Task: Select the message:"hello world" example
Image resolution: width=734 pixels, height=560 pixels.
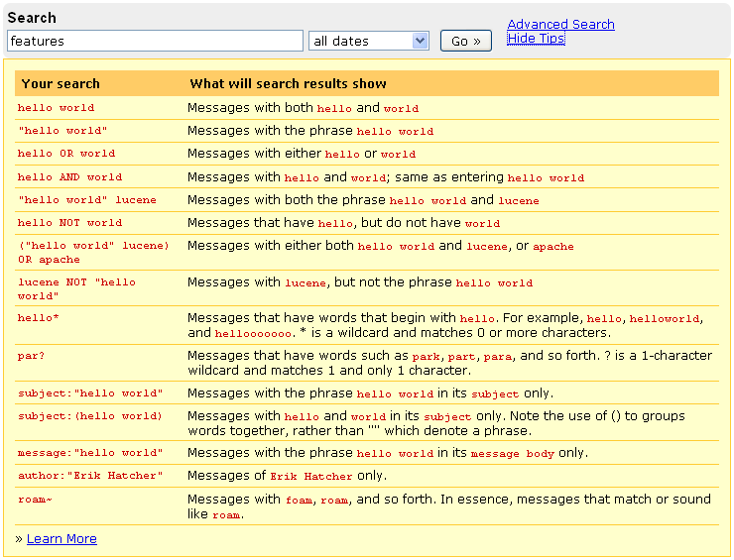Action: click(89, 453)
